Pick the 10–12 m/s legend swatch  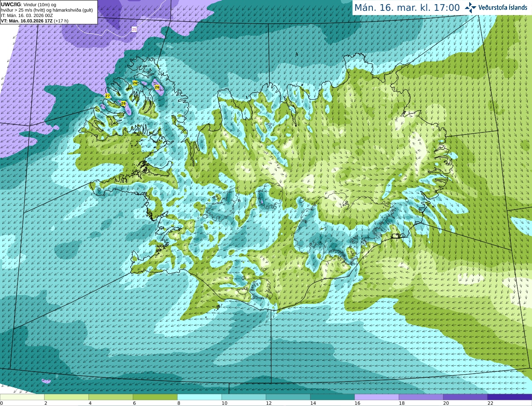(x=244, y=397)
